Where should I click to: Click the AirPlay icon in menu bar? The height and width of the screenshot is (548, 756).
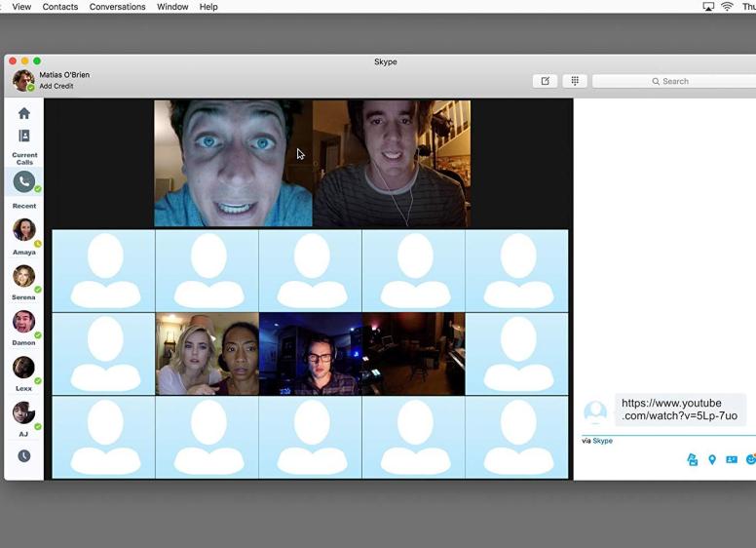[708, 6]
